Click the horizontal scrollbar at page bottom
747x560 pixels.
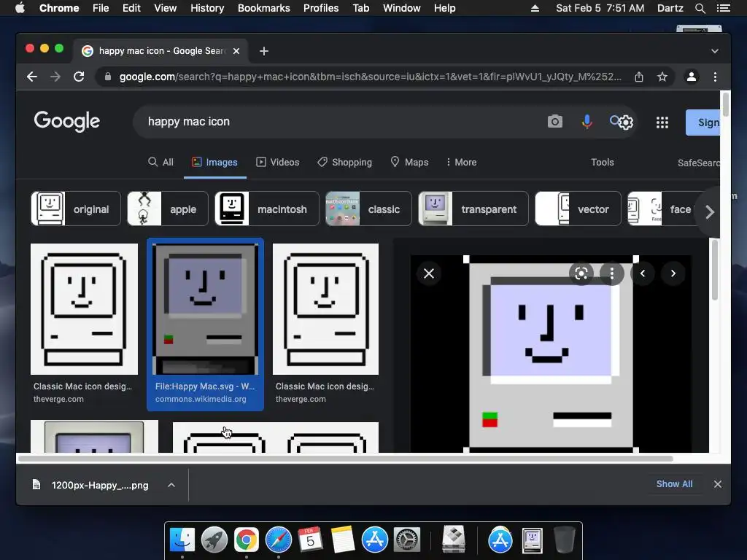(x=345, y=459)
